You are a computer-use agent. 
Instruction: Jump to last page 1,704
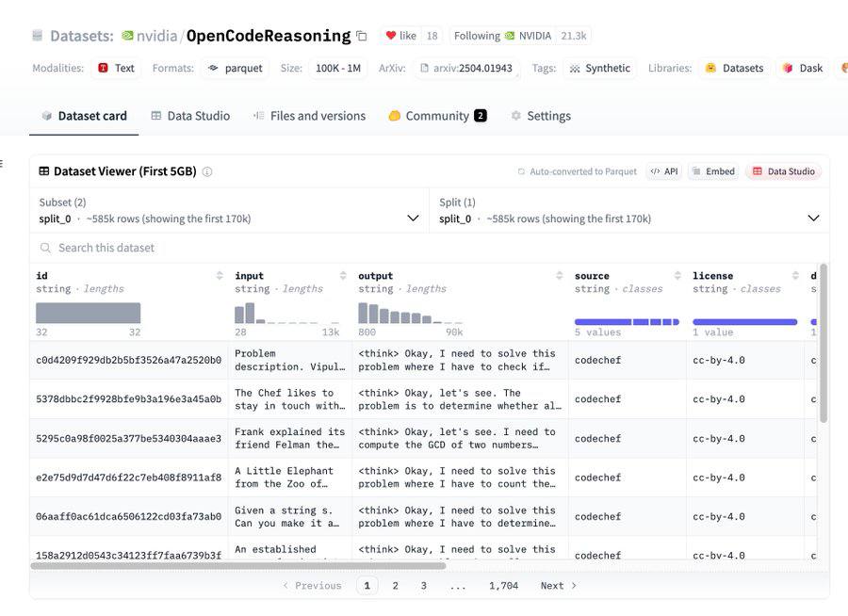(x=503, y=586)
